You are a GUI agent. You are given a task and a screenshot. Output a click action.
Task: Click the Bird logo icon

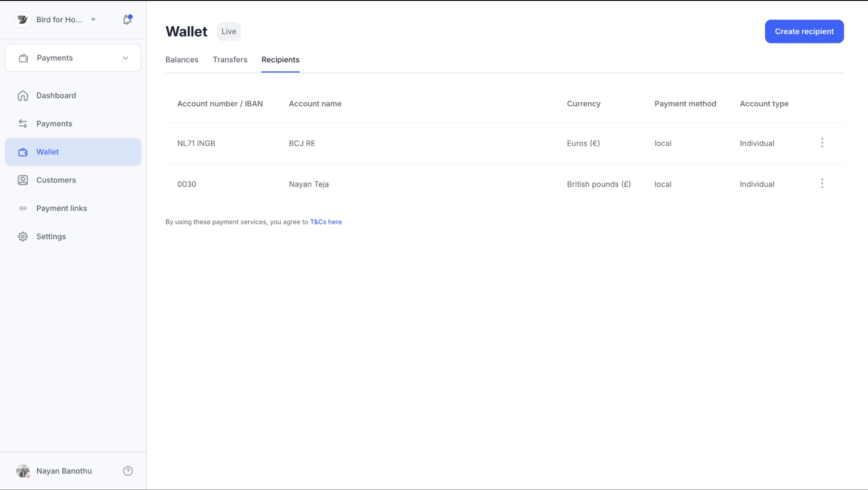23,20
